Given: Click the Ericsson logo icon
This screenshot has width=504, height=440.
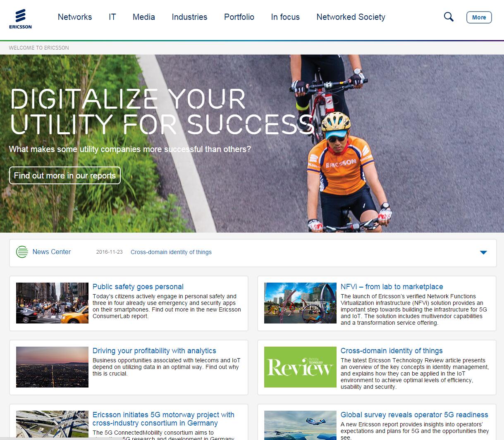Looking at the screenshot, I should 20,19.
